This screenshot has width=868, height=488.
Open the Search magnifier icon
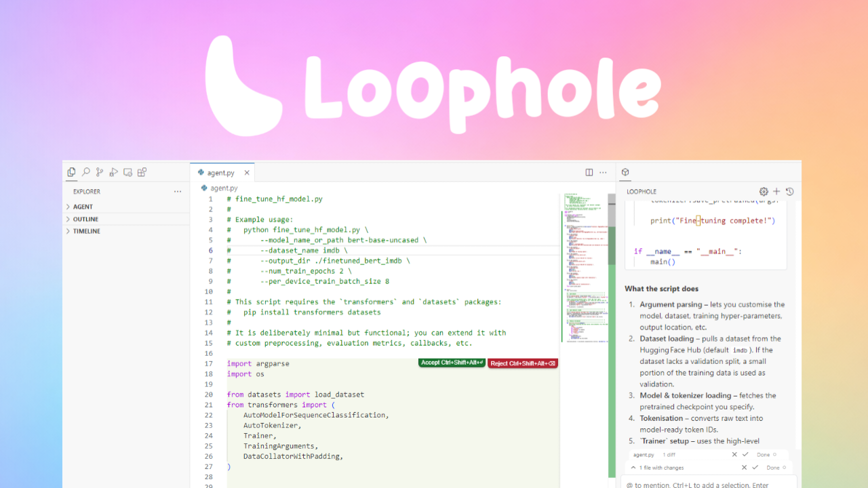(x=85, y=172)
